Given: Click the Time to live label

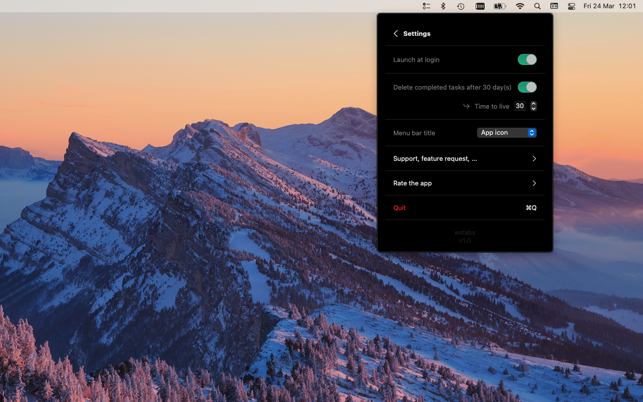Looking at the screenshot, I should point(492,106).
